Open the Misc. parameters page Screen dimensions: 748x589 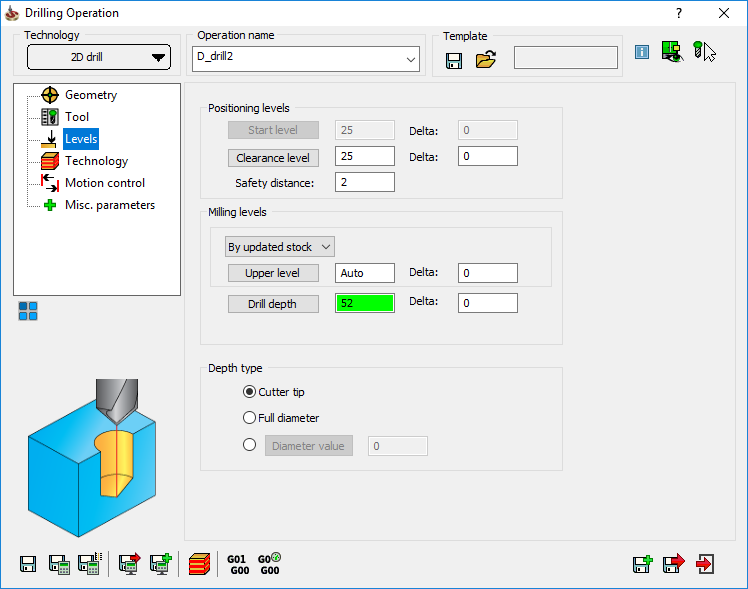(x=110, y=205)
